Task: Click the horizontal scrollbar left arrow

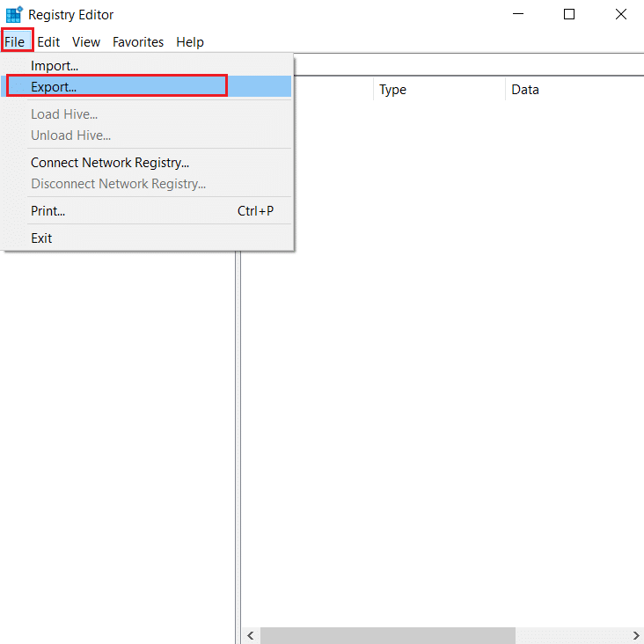Action: pyautogui.click(x=251, y=635)
